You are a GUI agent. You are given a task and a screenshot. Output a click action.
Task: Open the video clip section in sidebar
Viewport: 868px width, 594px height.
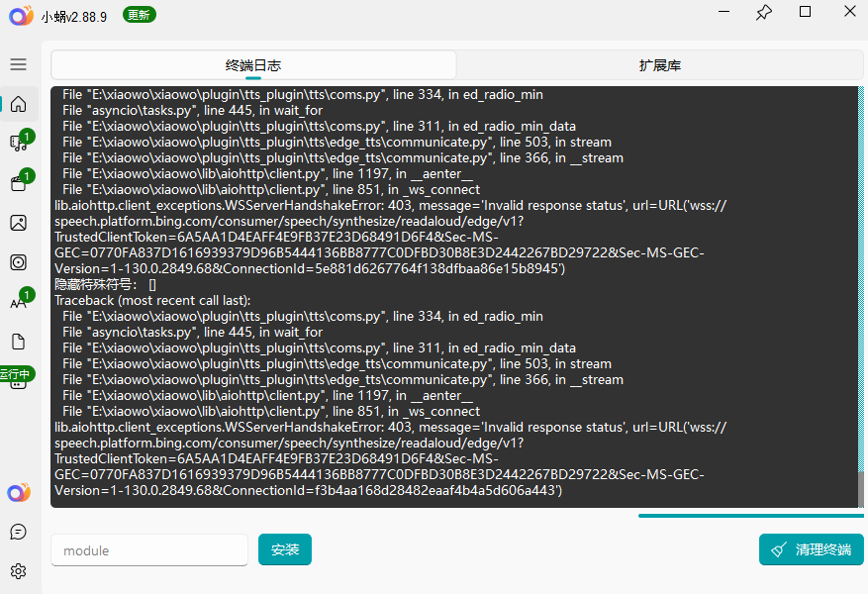tap(18, 183)
